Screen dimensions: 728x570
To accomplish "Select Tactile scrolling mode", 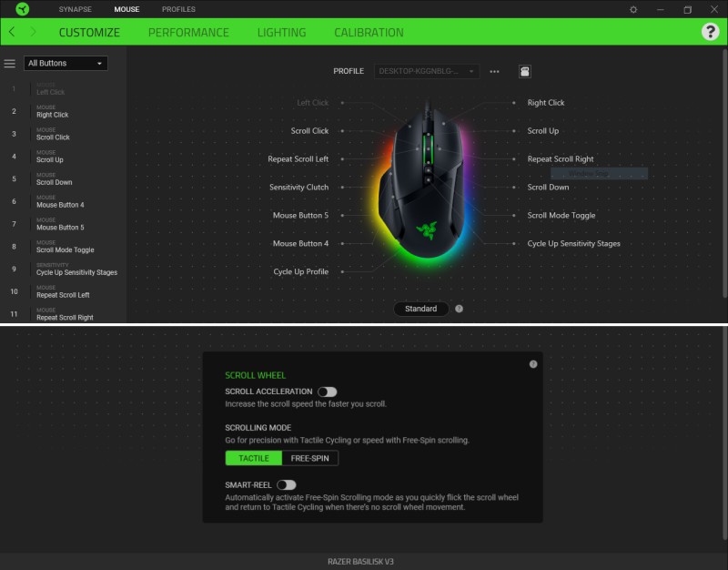I will pos(254,458).
